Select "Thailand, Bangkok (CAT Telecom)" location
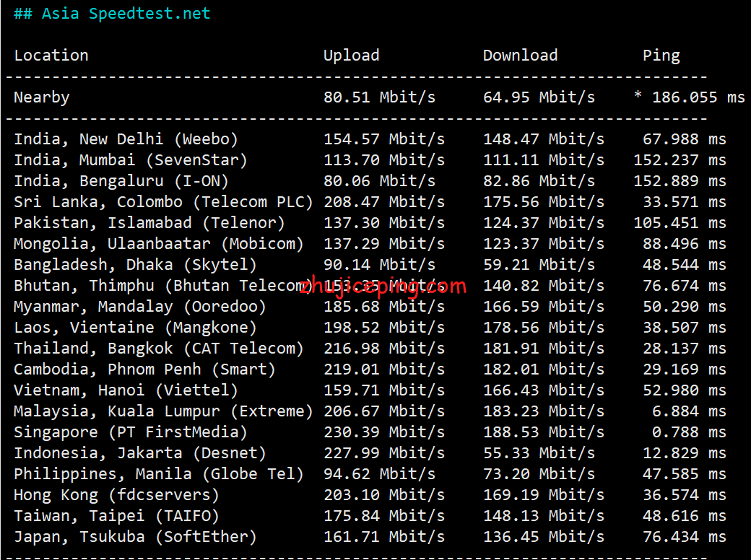This screenshot has width=751, height=560. (x=159, y=349)
